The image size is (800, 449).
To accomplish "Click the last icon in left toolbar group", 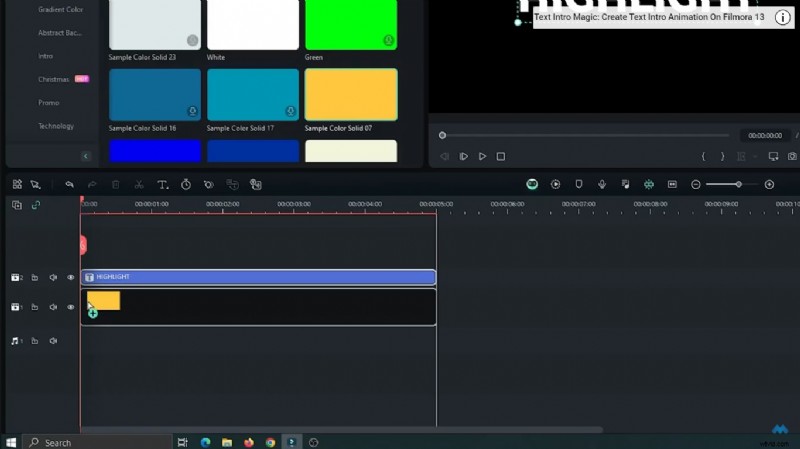I will [x=256, y=184].
